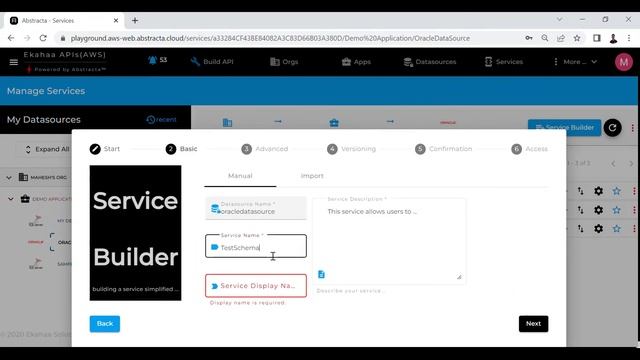Select the Versioning step 4
640x360 pixels.
(x=351, y=149)
